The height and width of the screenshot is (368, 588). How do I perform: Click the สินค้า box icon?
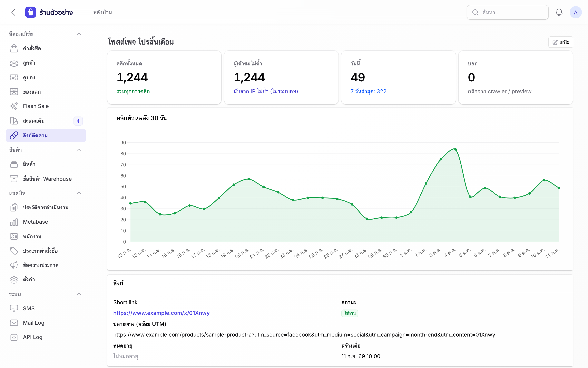coord(14,164)
